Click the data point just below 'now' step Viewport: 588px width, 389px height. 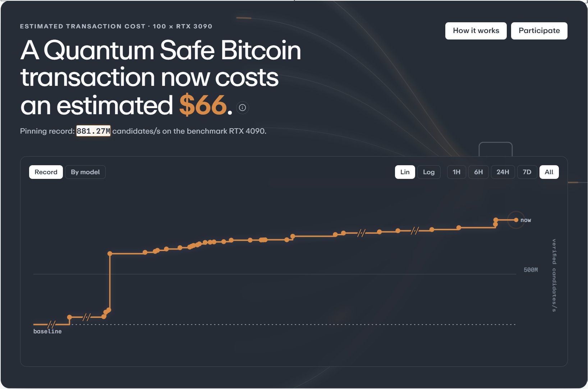click(x=495, y=224)
